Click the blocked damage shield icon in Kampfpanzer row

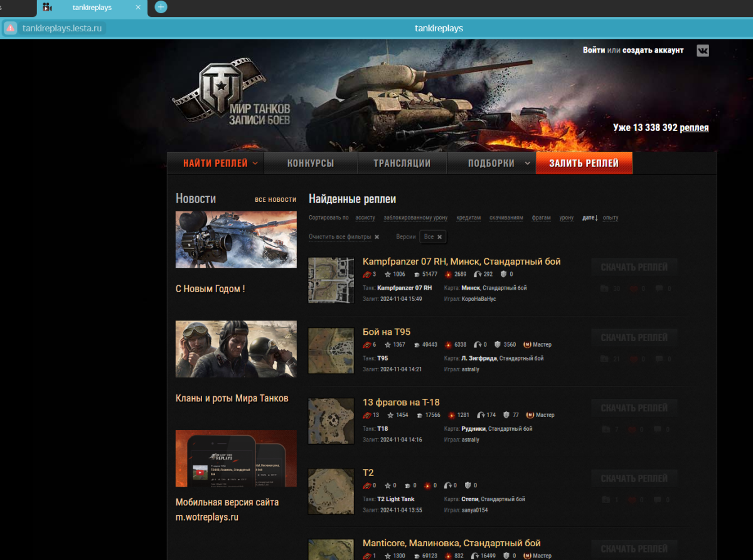(x=503, y=274)
